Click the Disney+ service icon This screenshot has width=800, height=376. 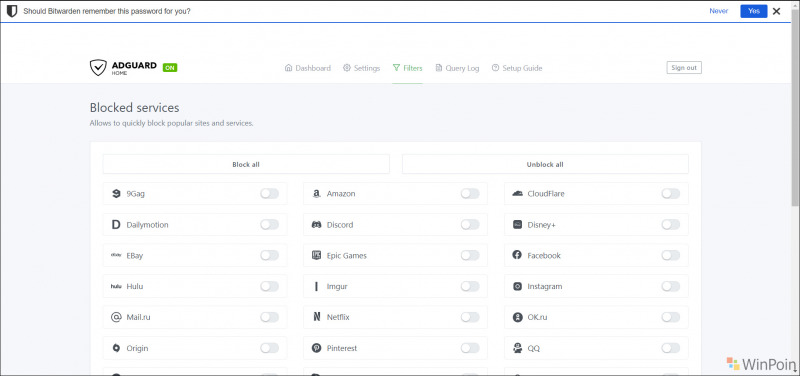[517, 224]
